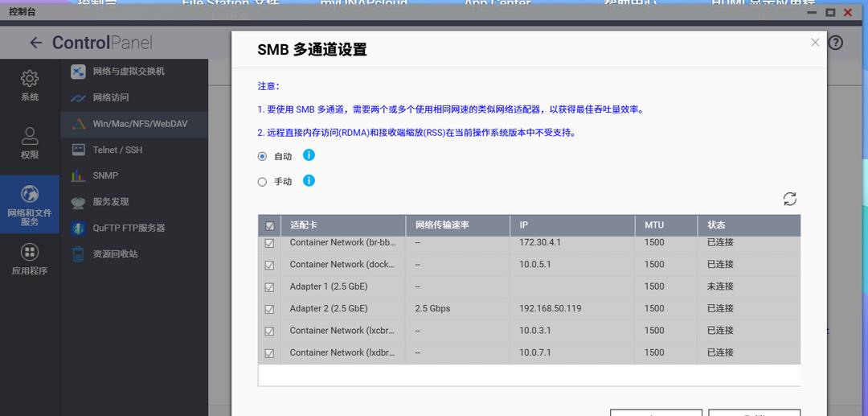
Task: Click the SNMP chart icon
Action: tap(78, 175)
